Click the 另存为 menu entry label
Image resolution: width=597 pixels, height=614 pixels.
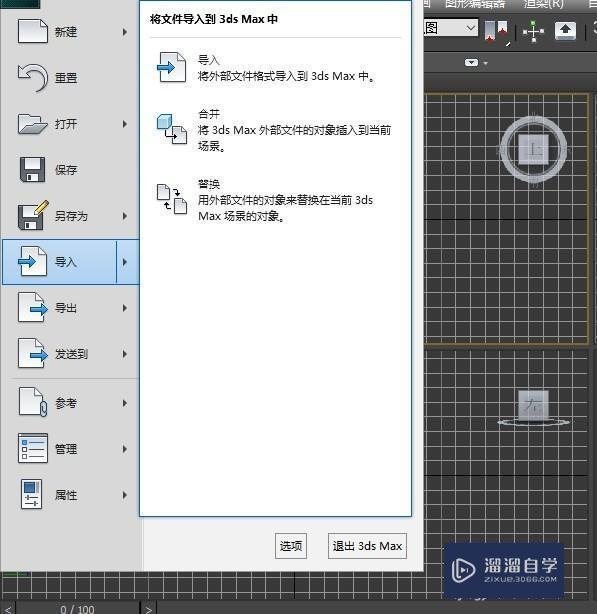click(x=71, y=216)
